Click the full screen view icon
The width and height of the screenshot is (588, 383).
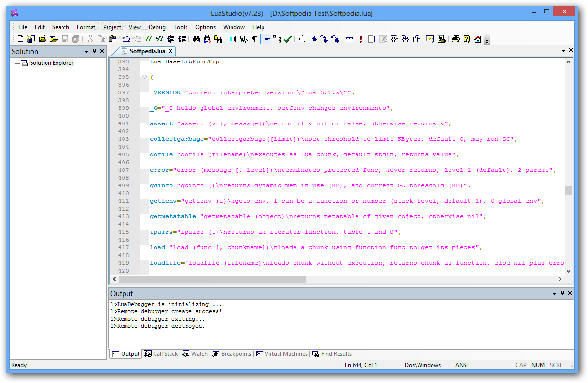(x=232, y=39)
